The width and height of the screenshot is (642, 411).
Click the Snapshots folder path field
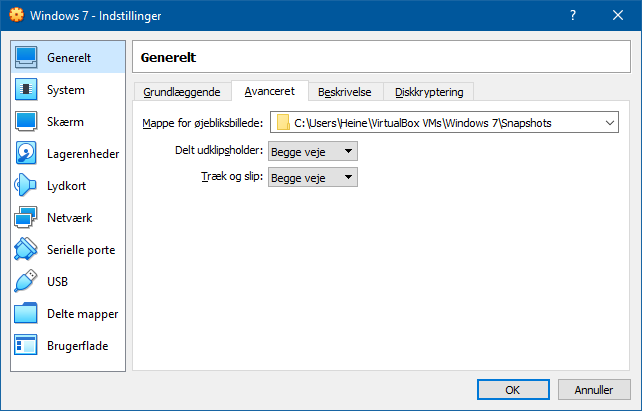pyautogui.click(x=444, y=122)
